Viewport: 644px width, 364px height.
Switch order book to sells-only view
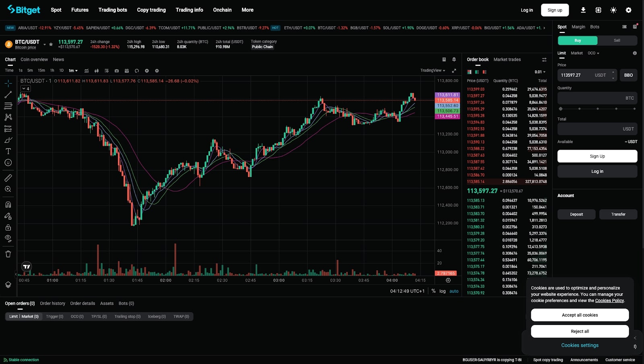click(x=484, y=72)
